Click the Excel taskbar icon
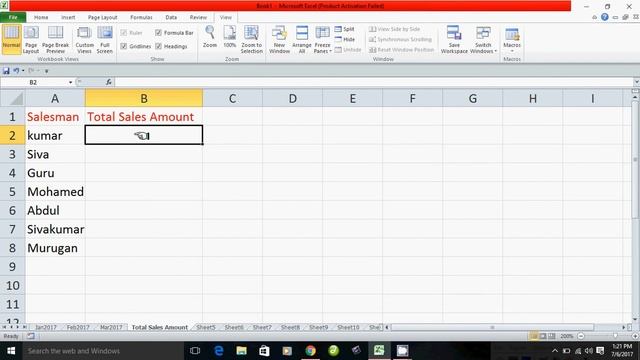The width and height of the screenshot is (640, 360). point(379,351)
